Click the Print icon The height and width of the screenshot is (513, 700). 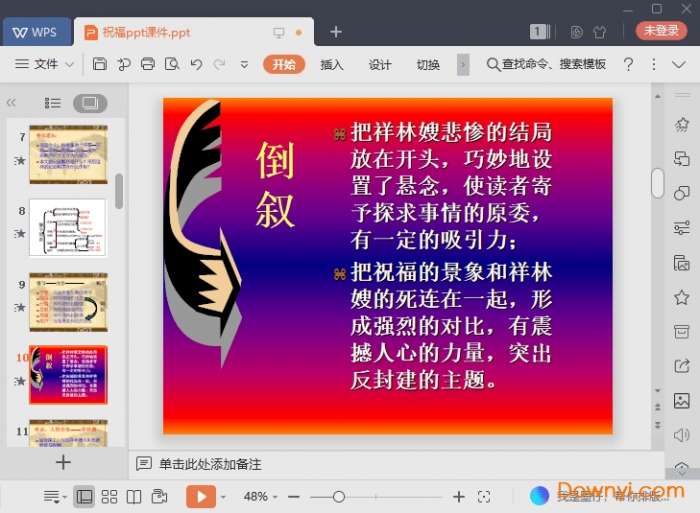(148, 64)
